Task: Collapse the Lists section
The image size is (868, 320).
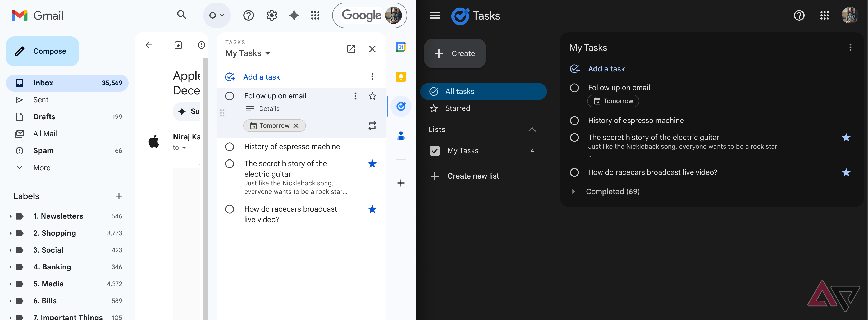Action: click(532, 130)
